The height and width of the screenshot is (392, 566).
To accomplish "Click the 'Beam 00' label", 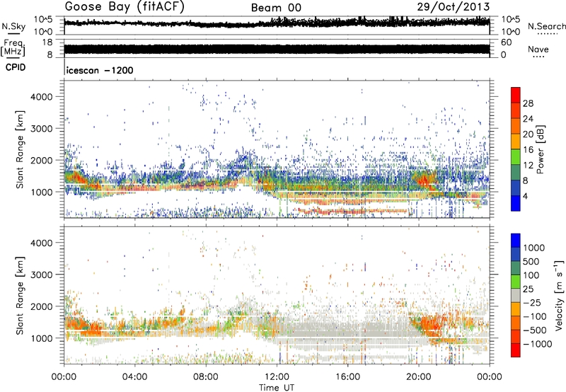I will pos(276,8).
